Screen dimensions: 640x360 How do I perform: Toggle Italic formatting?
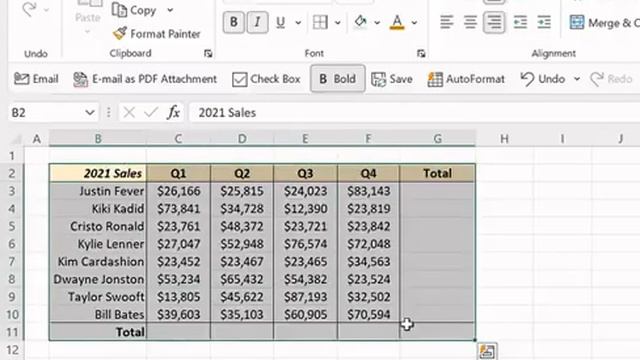(257, 22)
